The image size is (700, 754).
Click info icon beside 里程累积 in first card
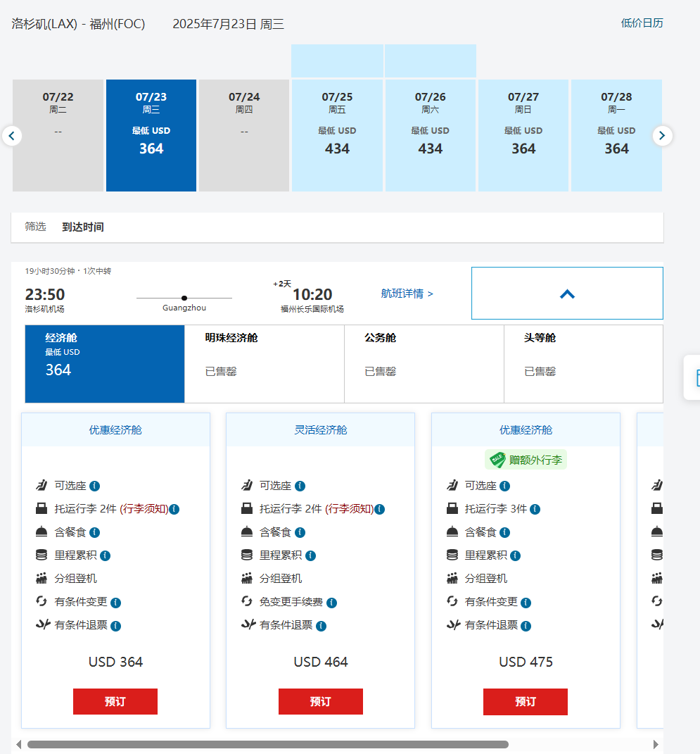click(x=106, y=555)
